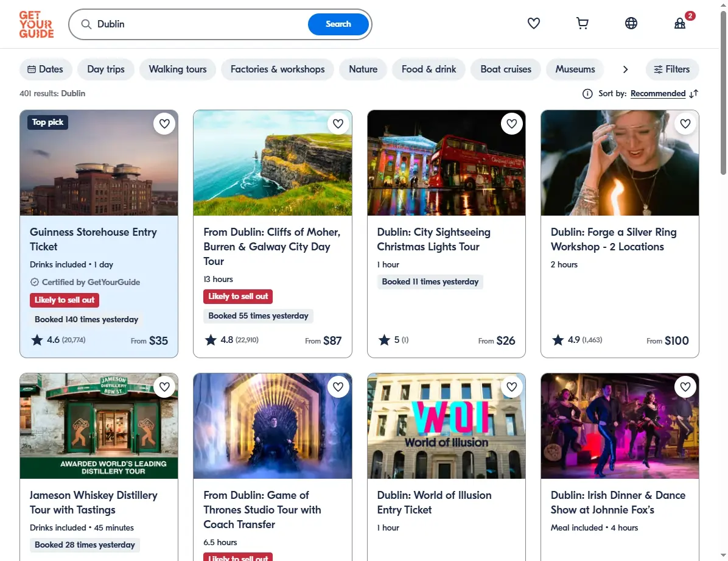Click the Iron Throne photo
Screen dimensions: 728x561
(x=273, y=426)
